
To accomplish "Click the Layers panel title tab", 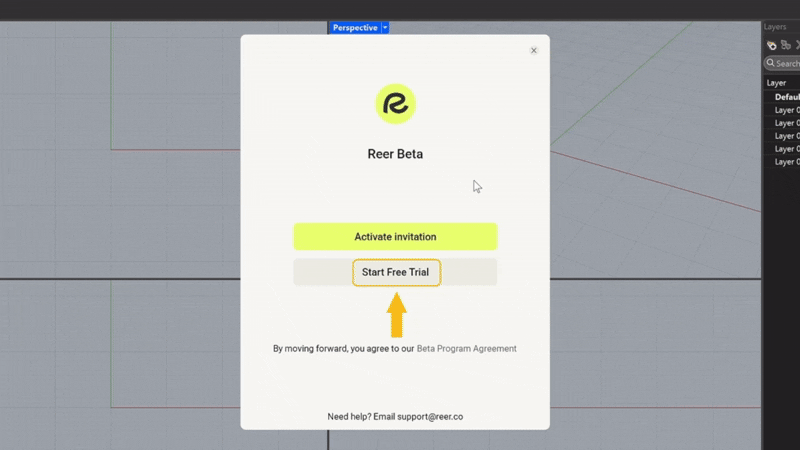I will pos(774,27).
